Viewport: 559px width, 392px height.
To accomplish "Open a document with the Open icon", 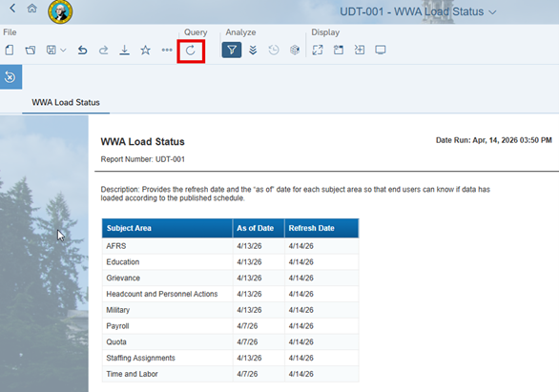I will (31, 50).
